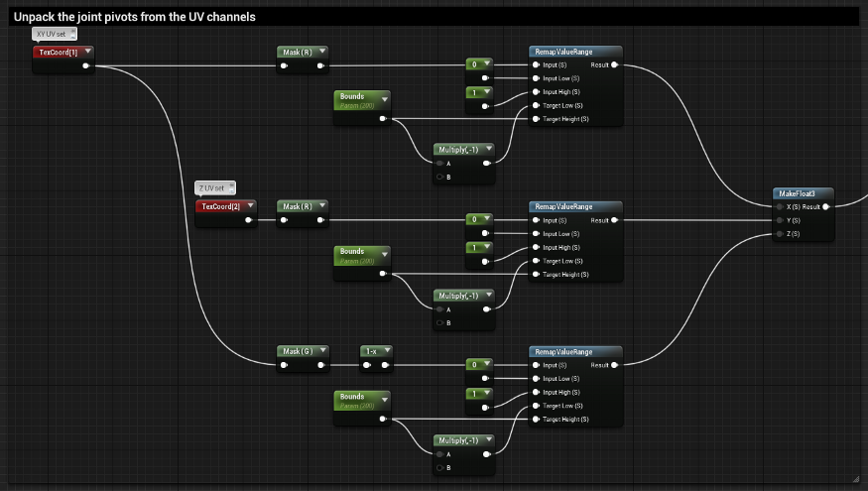Collapse the topmost Bounds param node arrow
The height and width of the screenshot is (491, 868).
[384, 99]
